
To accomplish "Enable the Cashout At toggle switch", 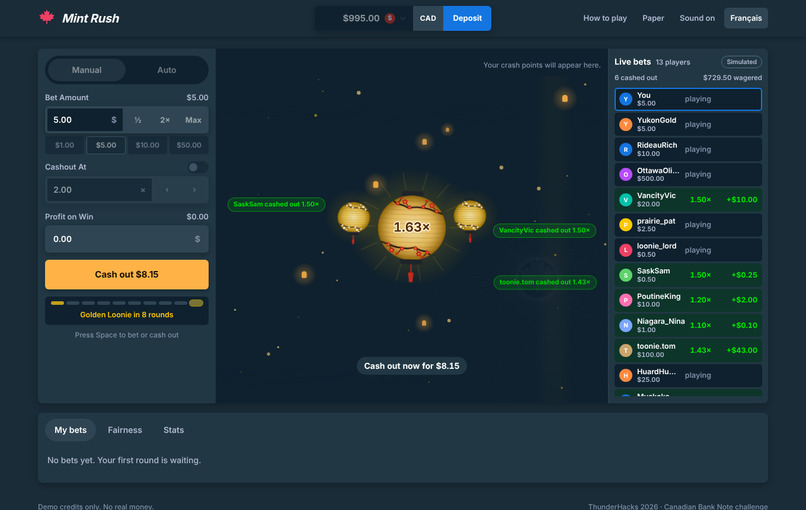I will pyautogui.click(x=197, y=167).
